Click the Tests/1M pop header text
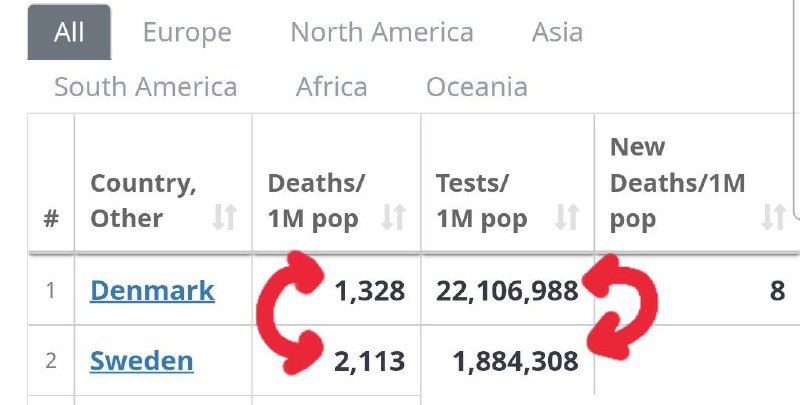This screenshot has width=800, height=405. coord(482,201)
